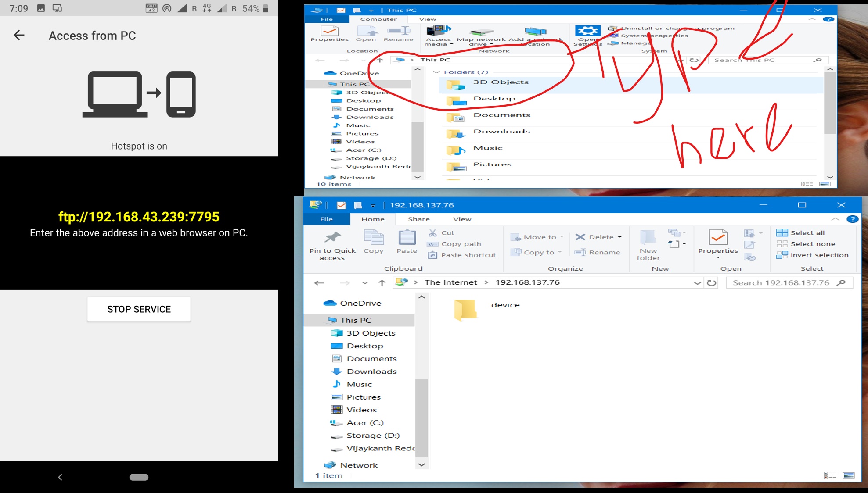
Task: Click the back arrow in Access from PC
Action: 19,36
